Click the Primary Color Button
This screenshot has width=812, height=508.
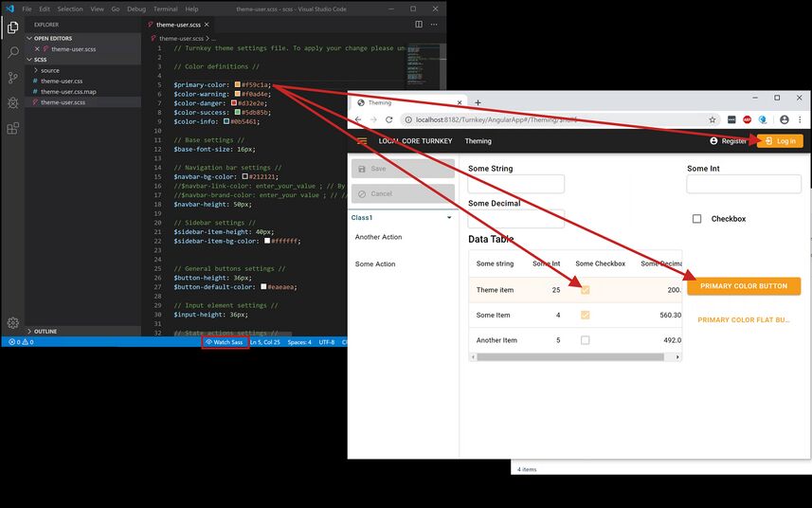(743, 286)
